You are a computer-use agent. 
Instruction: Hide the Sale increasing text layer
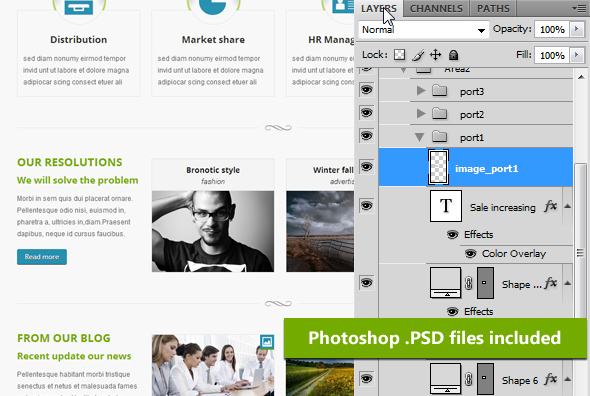coord(366,206)
